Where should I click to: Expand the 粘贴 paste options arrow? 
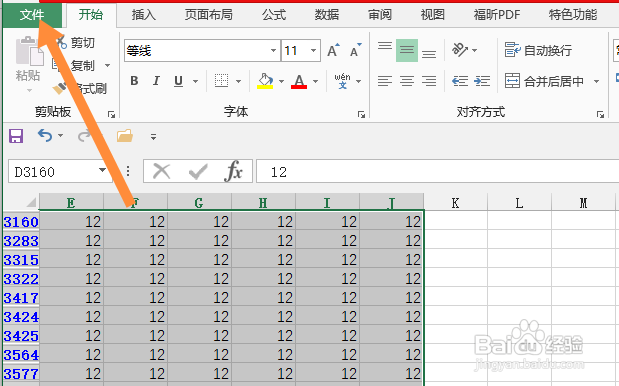tap(29, 90)
